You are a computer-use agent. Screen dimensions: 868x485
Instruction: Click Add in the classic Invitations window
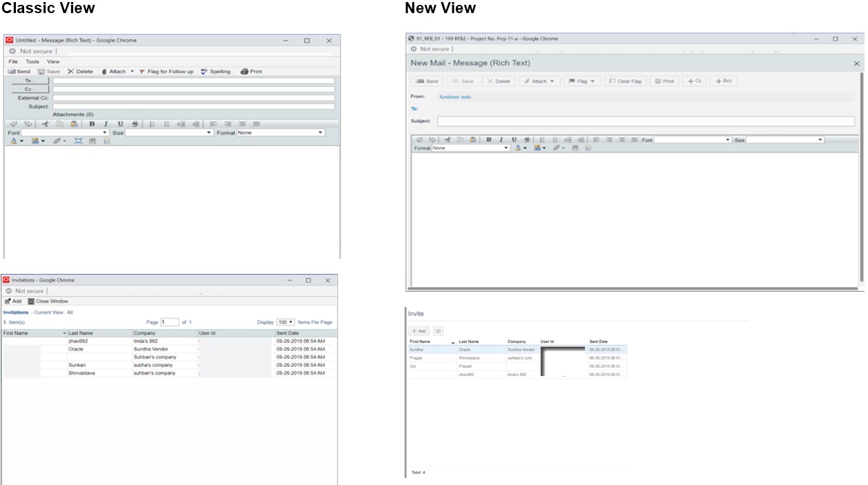13,301
